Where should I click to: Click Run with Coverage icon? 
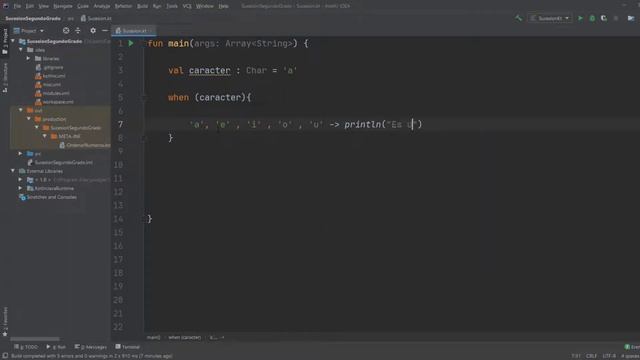(x=604, y=18)
